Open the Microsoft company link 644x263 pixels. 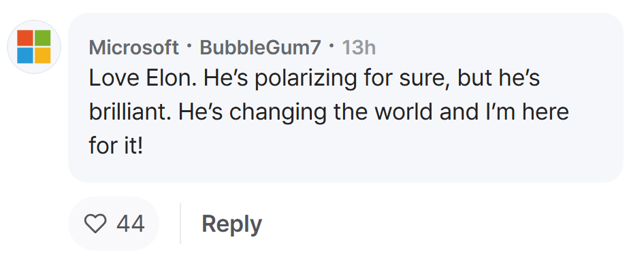134,48
